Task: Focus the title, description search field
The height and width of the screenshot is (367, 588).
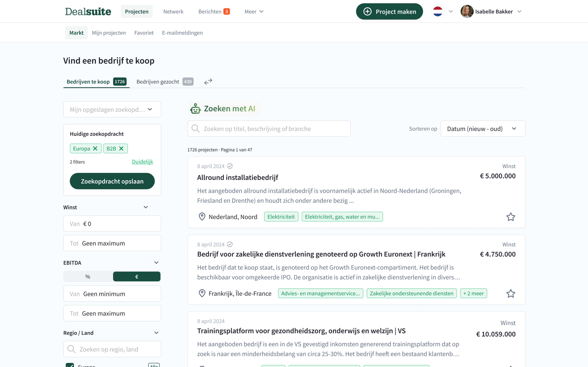Action: click(x=269, y=129)
